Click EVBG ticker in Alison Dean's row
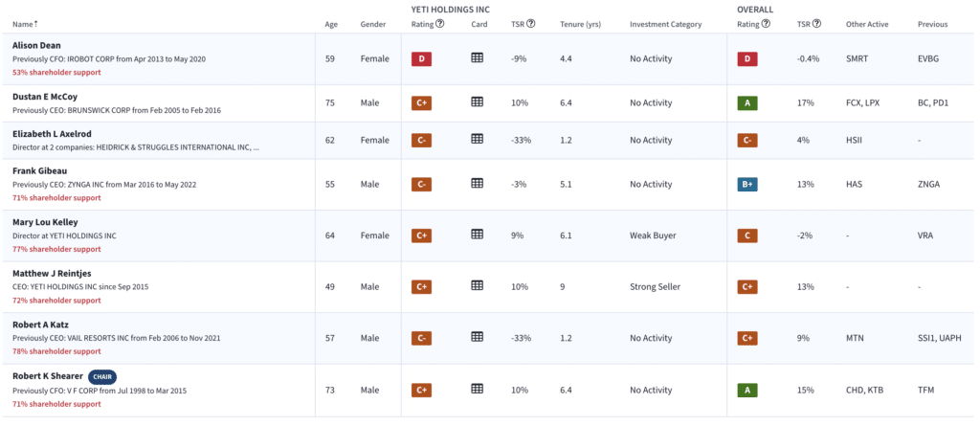 928,58
